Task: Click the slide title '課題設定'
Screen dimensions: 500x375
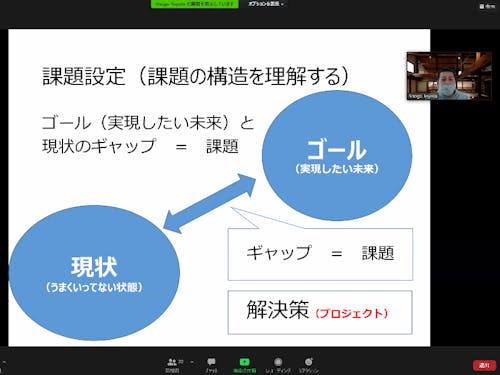Action: (x=84, y=76)
